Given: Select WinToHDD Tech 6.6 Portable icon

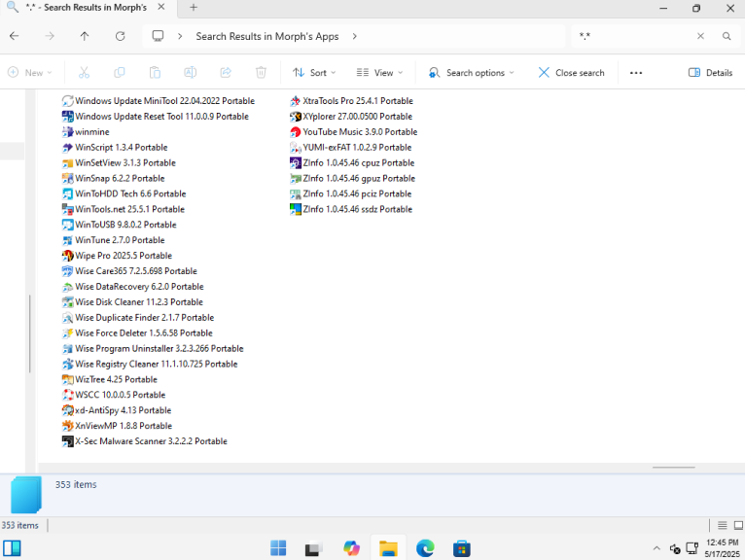Looking at the screenshot, I should (x=67, y=193).
